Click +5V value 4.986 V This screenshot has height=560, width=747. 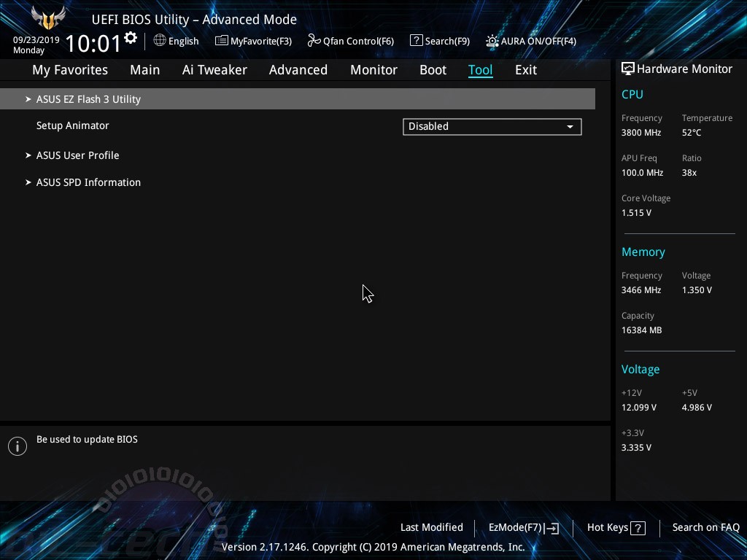[697, 408]
